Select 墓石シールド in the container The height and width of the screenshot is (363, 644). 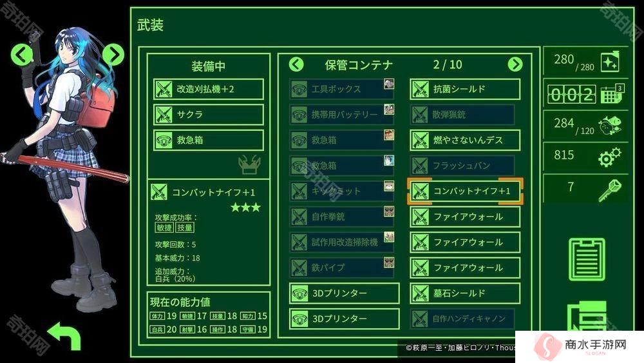(x=465, y=293)
